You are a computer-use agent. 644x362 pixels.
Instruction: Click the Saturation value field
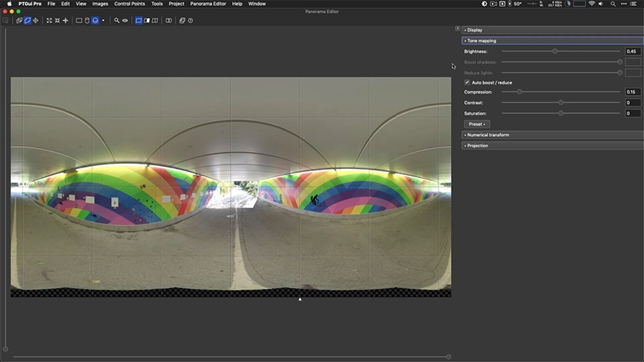click(633, 113)
